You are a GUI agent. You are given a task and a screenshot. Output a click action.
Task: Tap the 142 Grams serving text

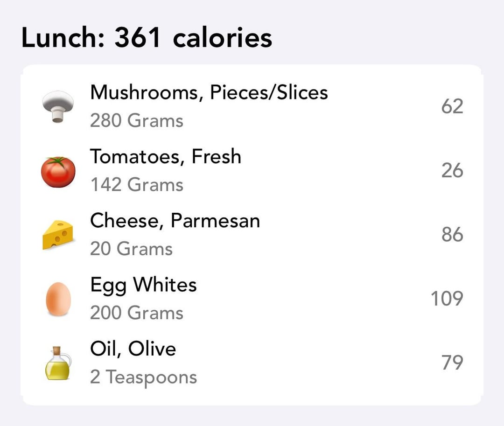click(137, 185)
